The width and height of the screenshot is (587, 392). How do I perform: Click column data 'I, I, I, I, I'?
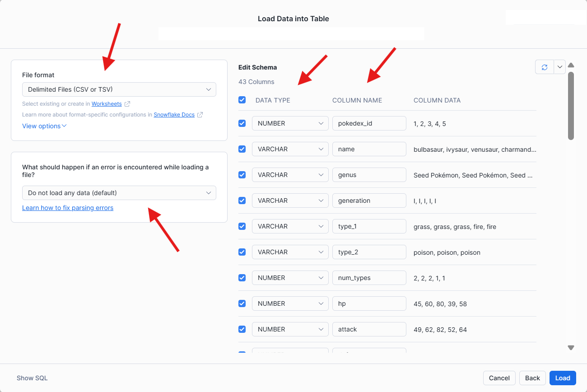(x=425, y=201)
